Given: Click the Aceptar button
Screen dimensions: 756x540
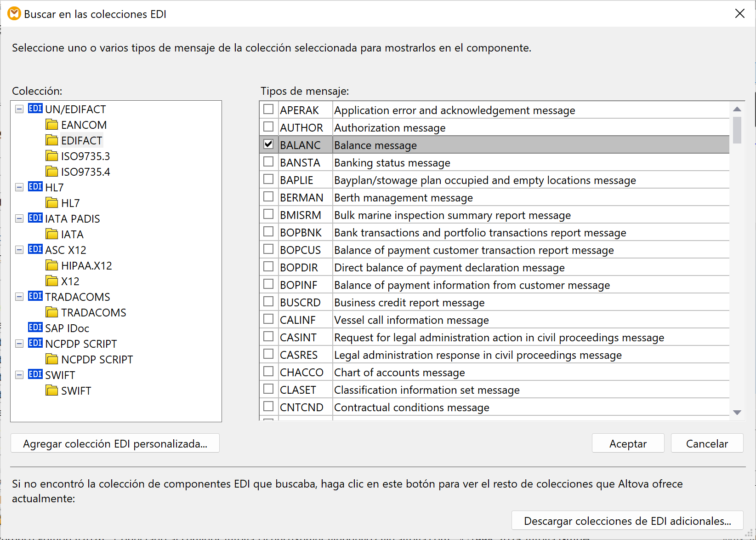Looking at the screenshot, I should pos(628,443).
